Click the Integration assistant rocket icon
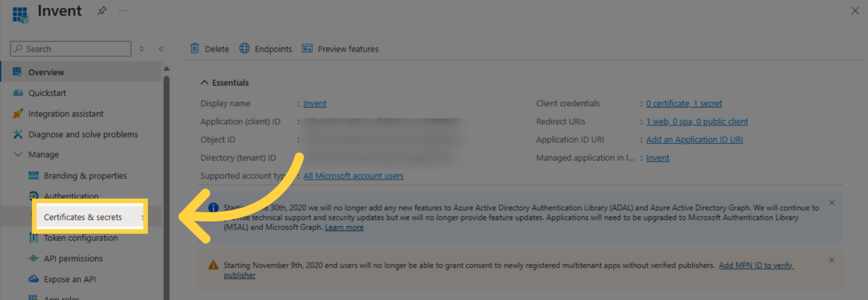 (18, 114)
